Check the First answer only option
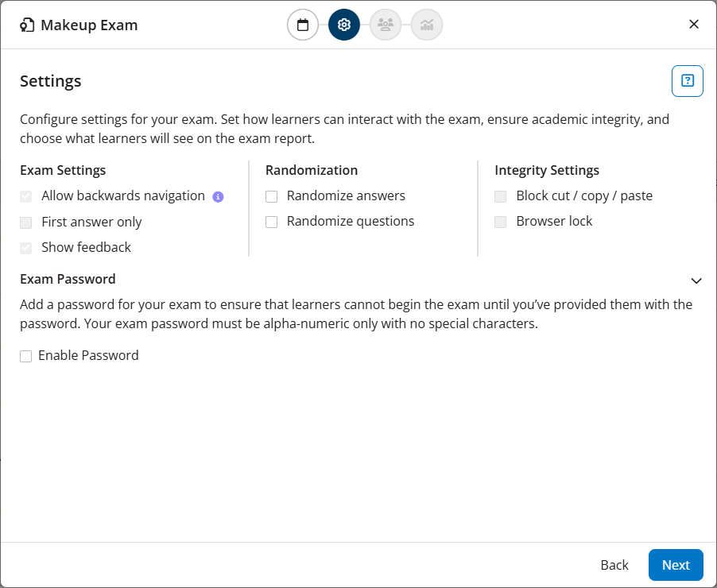Viewport: 717px width, 588px height. click(25, 222)
